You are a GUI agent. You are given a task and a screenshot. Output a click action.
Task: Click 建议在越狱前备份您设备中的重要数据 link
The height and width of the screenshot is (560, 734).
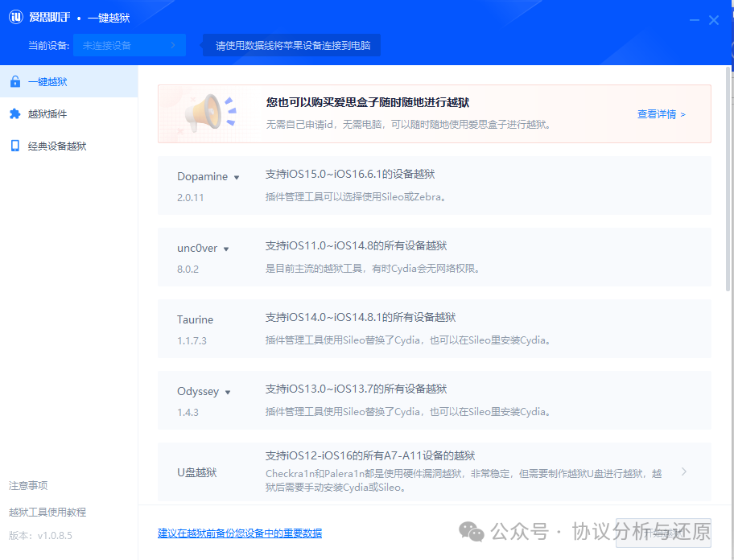tap(240, 533)
